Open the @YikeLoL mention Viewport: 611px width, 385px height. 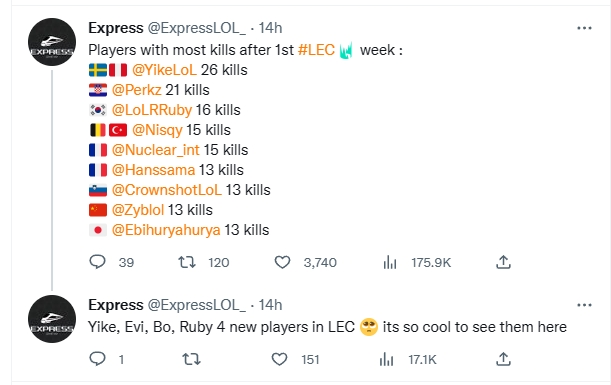(164, 70)
